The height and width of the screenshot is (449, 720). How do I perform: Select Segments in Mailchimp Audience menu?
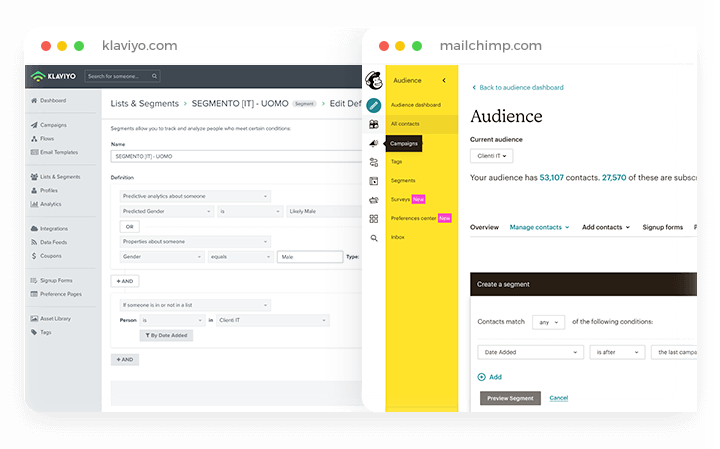click(x=403, y=181)
